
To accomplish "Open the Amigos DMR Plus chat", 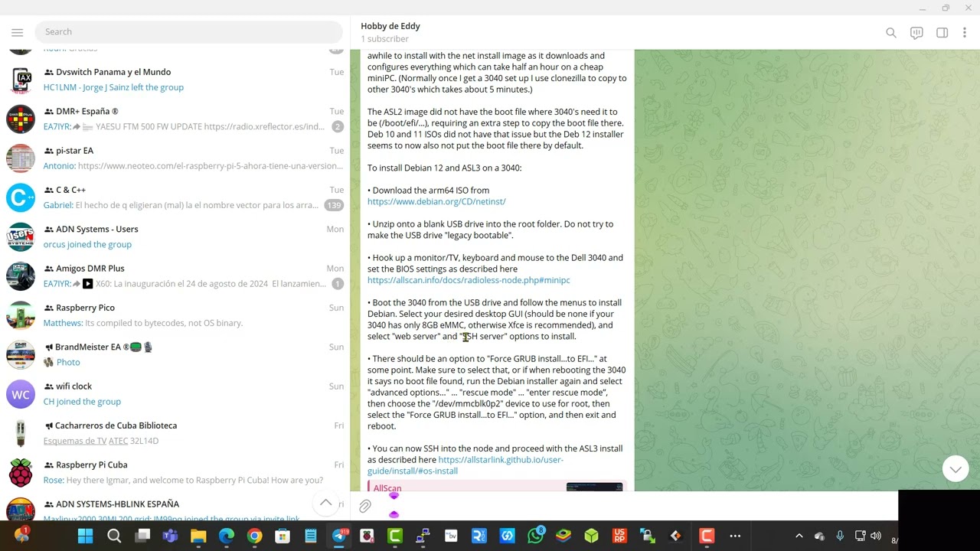I will point(175,276).
